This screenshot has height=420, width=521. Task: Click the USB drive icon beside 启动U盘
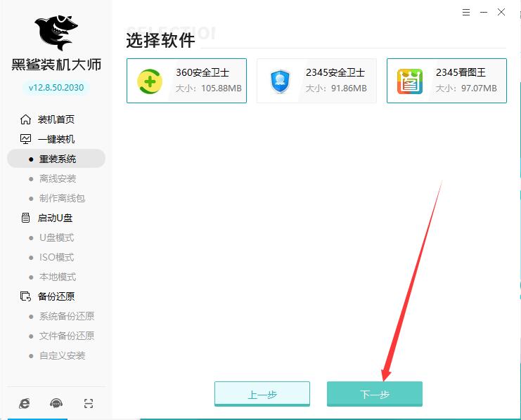[25, 218]
